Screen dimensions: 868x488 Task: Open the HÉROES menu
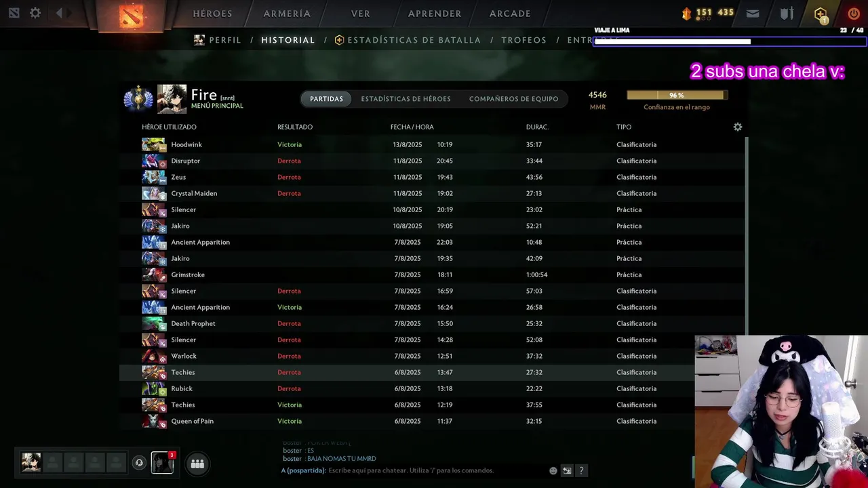pos(213,14)
